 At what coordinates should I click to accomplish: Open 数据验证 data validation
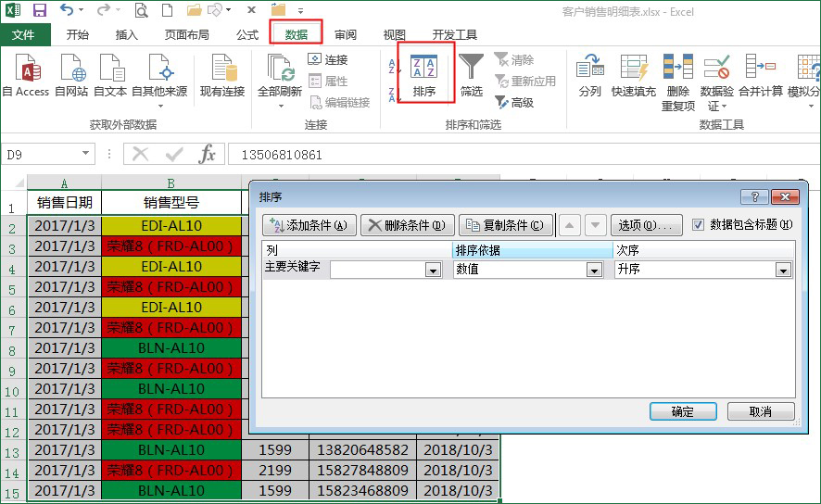pos(717,82)
